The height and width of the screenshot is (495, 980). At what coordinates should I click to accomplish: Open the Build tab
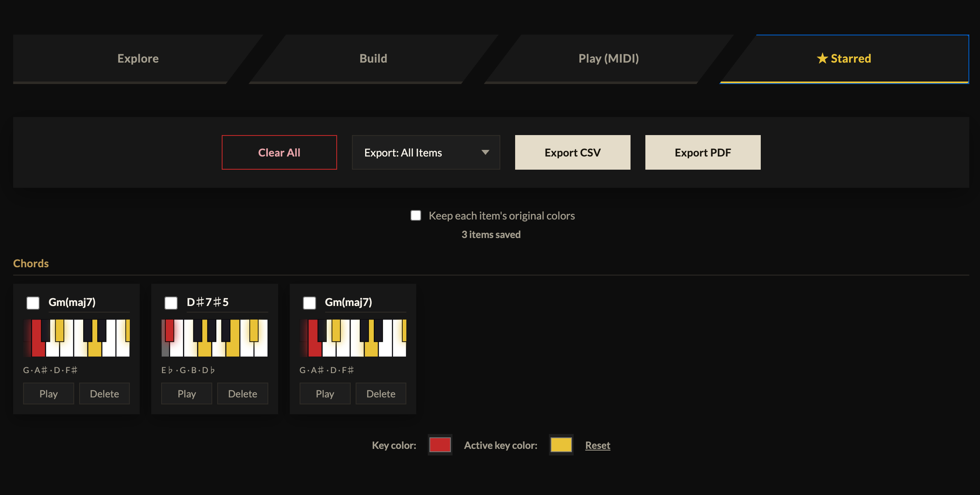click(x=373, y=58)
